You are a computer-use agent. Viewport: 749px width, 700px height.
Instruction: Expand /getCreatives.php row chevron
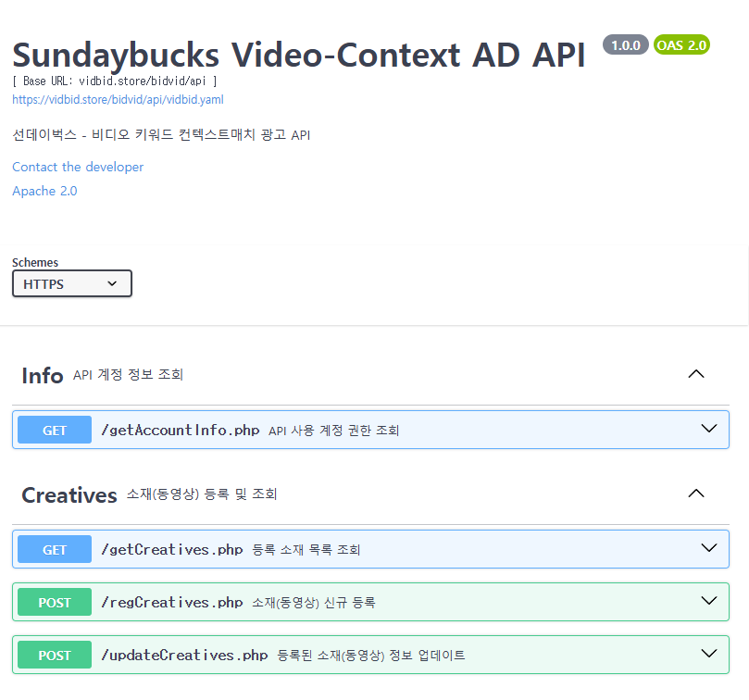709,548
